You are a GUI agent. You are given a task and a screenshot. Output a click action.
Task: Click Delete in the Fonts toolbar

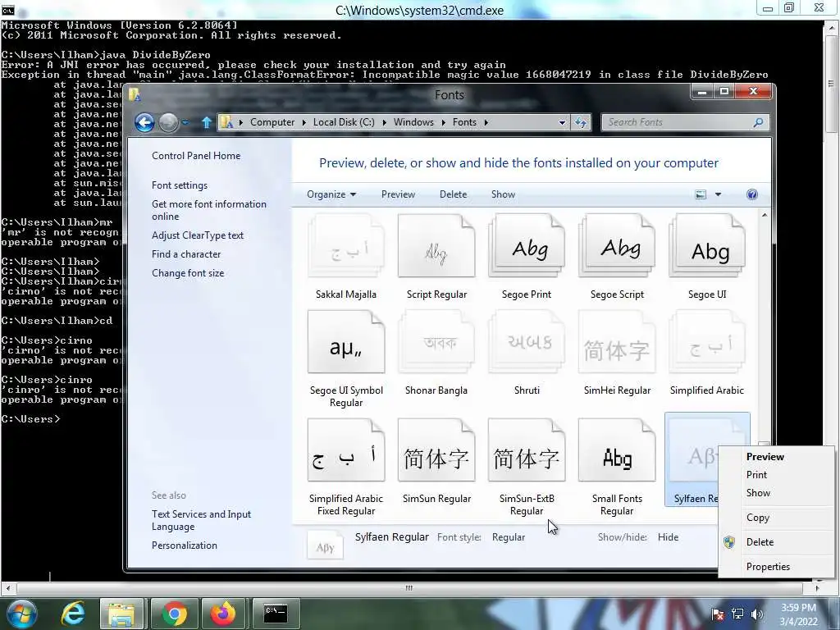point(453,194)
